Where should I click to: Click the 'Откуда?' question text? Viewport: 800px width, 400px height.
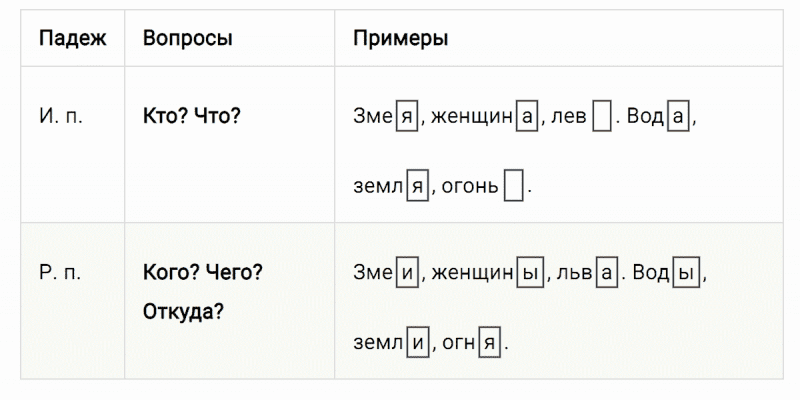point(183,311)
